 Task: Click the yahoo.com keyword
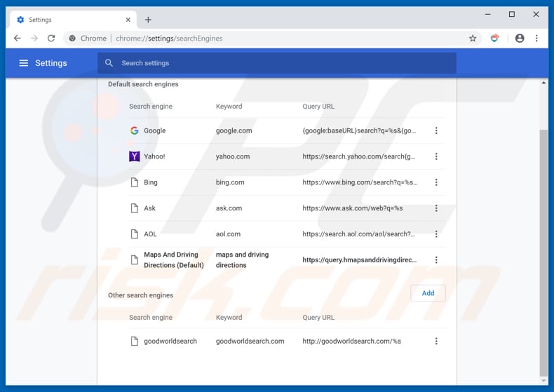coord(233,156)
